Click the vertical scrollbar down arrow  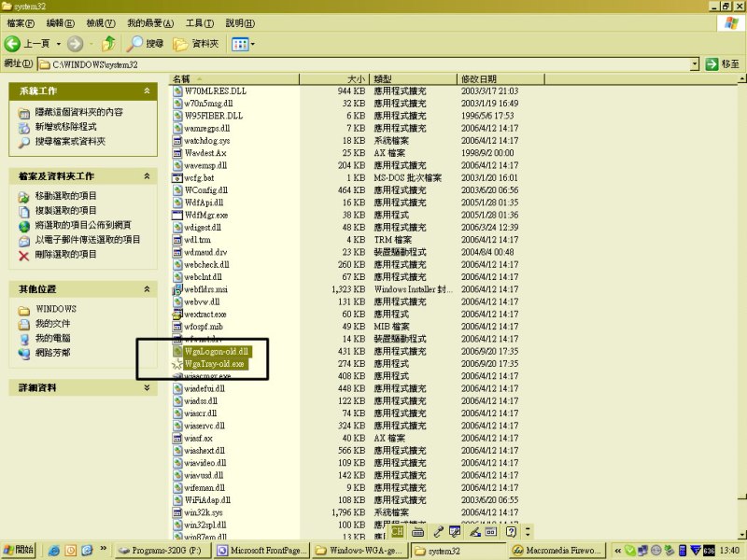tap(742, 535)
